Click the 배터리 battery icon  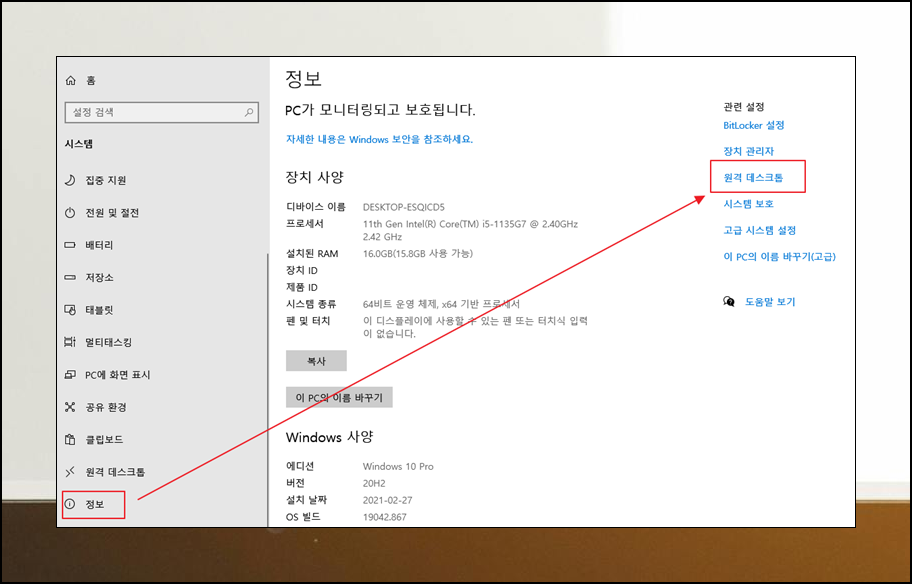point(70,245)
